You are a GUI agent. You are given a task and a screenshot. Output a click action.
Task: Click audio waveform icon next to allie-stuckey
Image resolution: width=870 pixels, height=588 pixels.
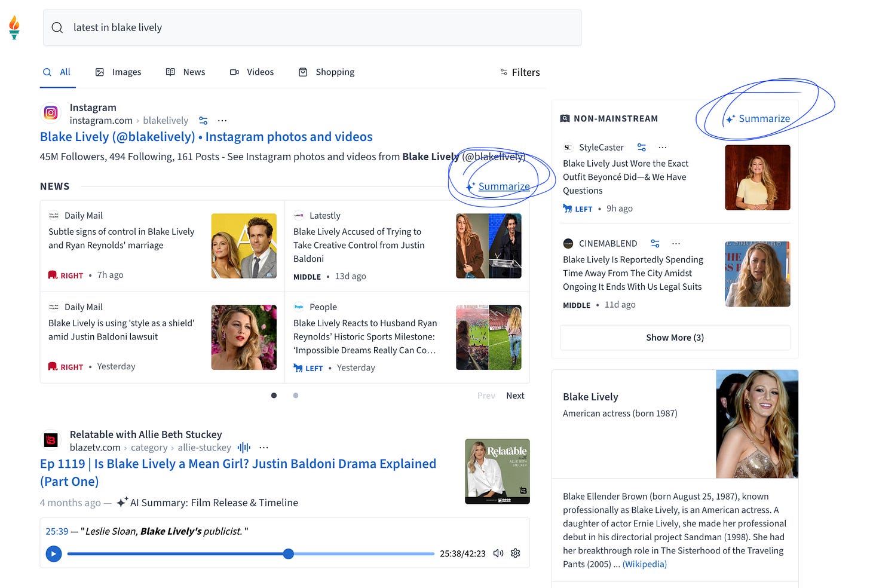pyautogui.click(x=244, y=448)
